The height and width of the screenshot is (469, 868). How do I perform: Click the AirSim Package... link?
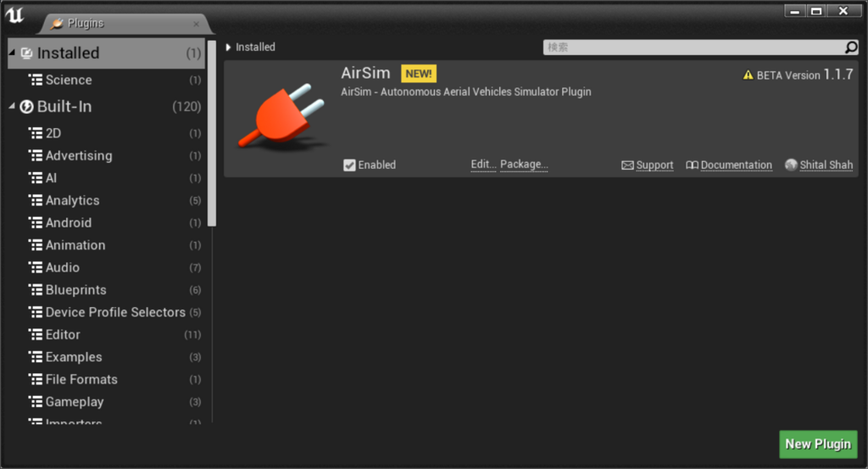524,165
